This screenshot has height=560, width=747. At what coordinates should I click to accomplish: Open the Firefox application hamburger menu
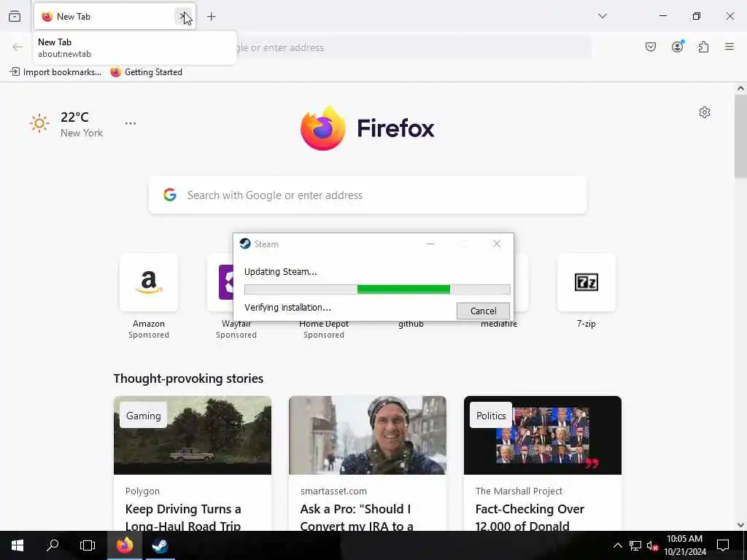[729, 47]
